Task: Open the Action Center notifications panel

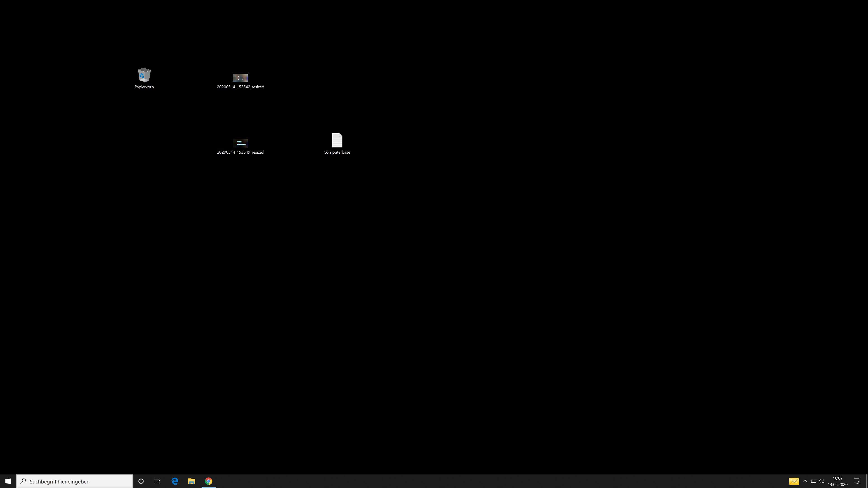Action: pyautogui.click(x=856, y=481)
